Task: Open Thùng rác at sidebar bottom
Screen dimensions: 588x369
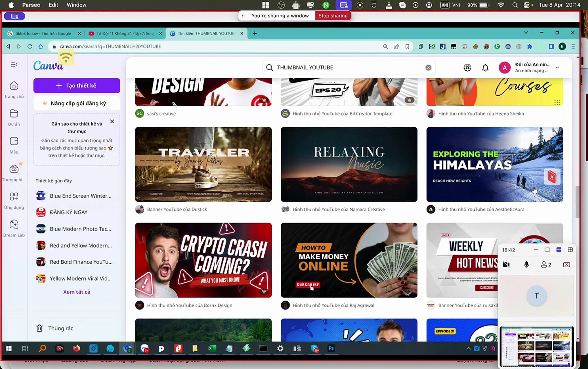Action: pos(61,328)
